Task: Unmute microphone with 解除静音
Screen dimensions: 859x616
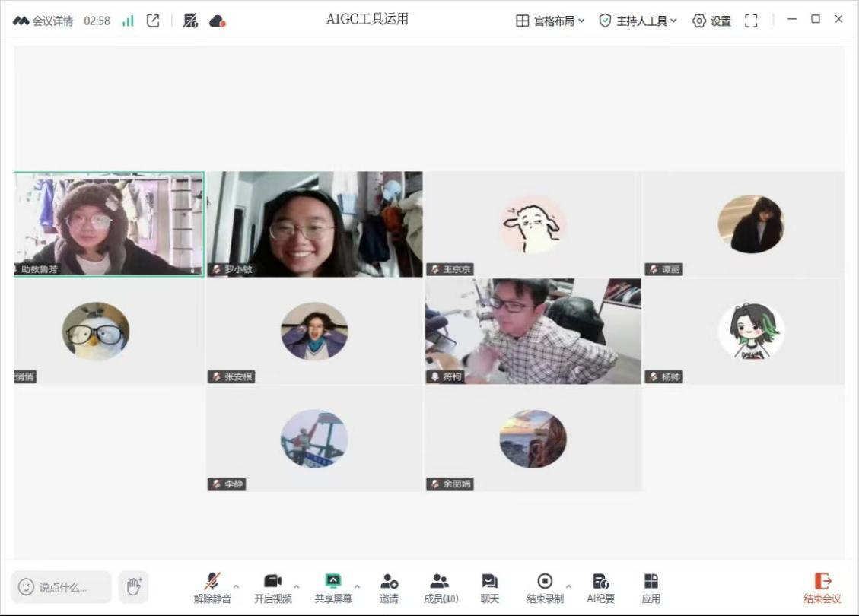Action: click(x=212, y=588)
